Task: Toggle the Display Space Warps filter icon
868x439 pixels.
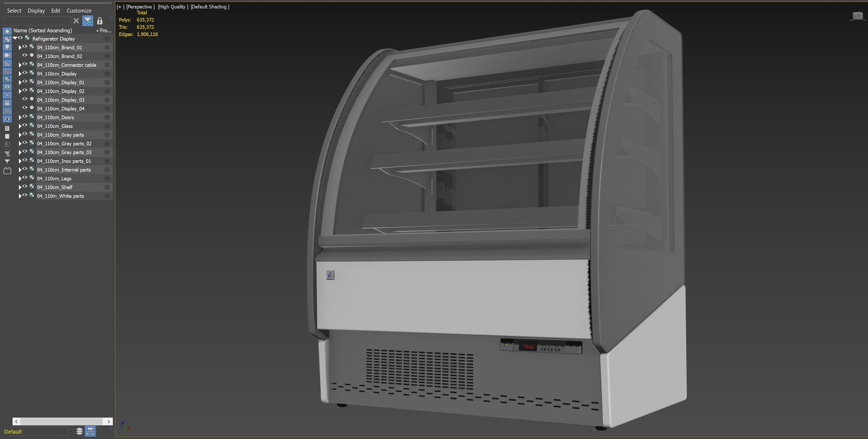Action: click(7, 71)
